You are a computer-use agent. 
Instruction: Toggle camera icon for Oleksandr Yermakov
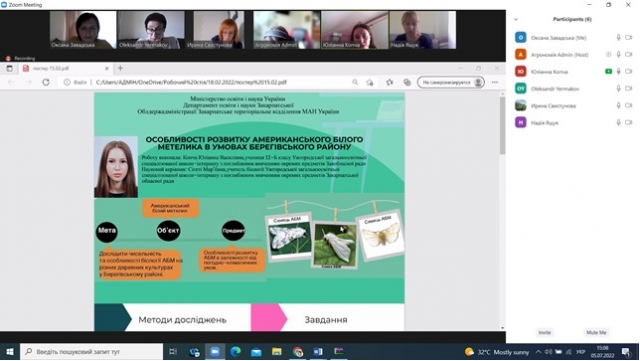point(629,89)
